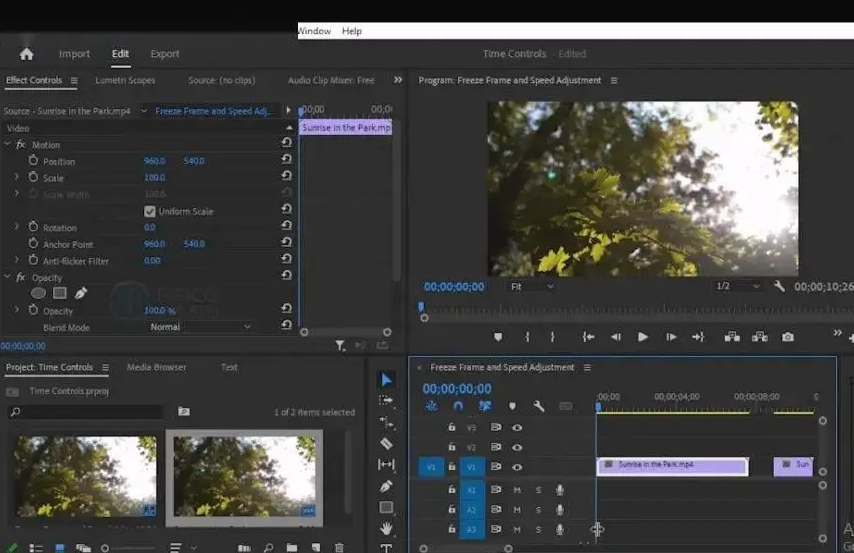Open Timeline display settings wrench
Image resolution: width=854 pixels, height=553 pixels.
click(539, 406)
